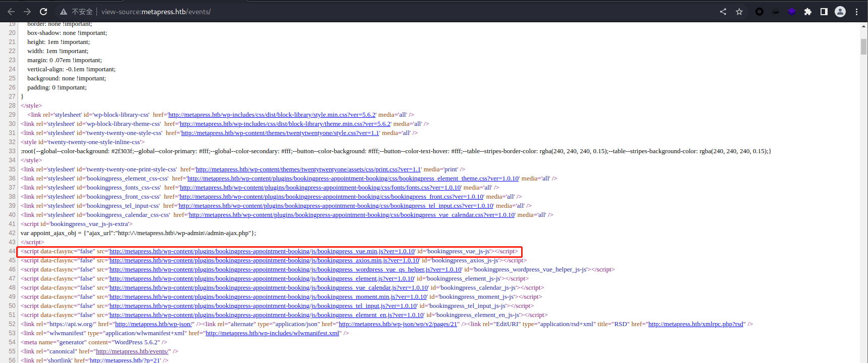
Task: Reload the view-source page
Action: tap(43, 12)
